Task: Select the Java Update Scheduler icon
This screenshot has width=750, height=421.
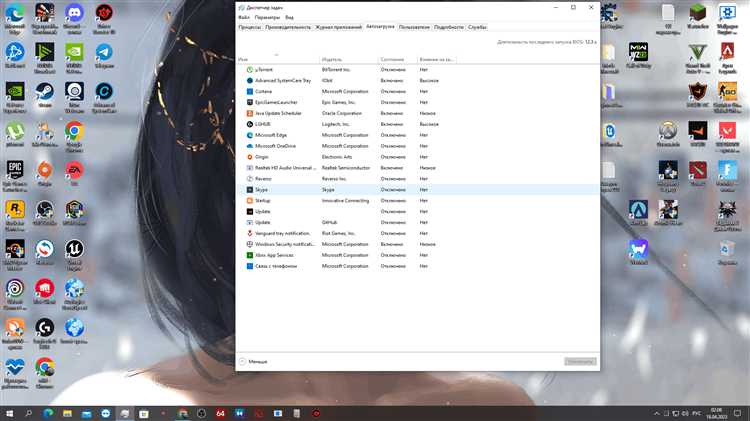Action: (x=249, y=113)
